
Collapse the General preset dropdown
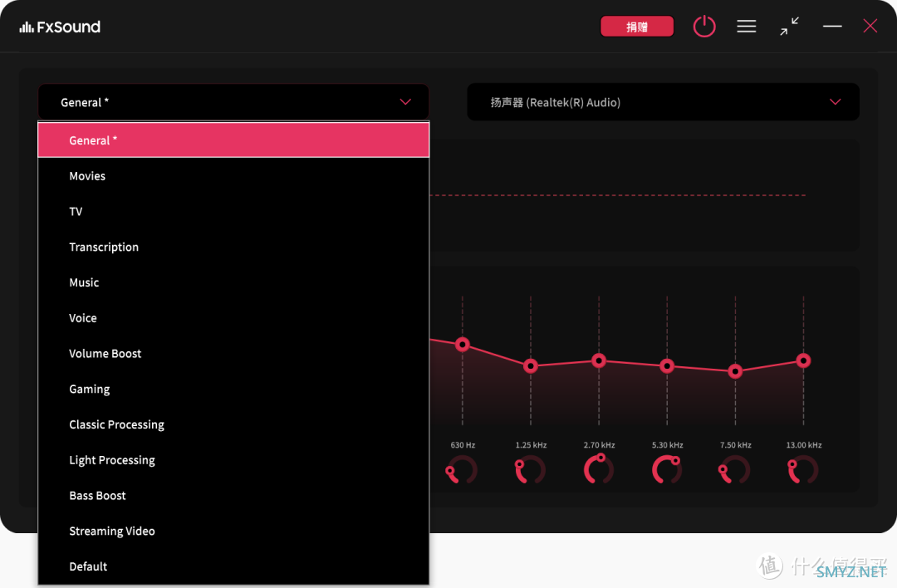click(233, 102)
